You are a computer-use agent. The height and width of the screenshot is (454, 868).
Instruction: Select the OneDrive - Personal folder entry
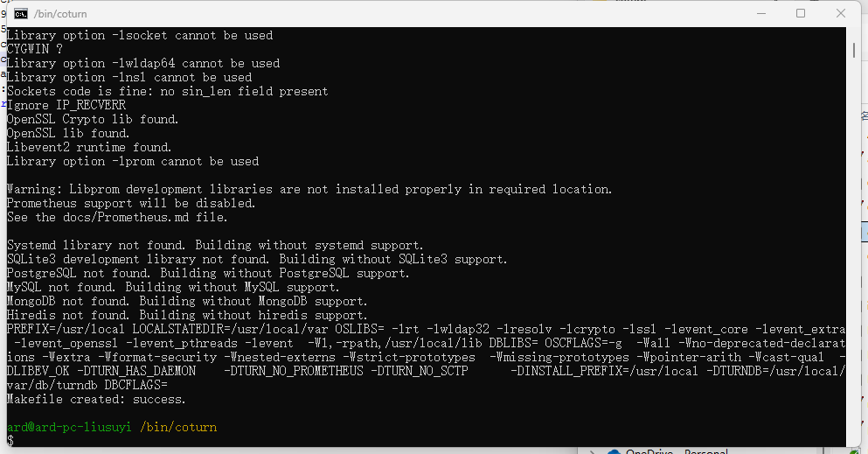[x=677, y=451]
